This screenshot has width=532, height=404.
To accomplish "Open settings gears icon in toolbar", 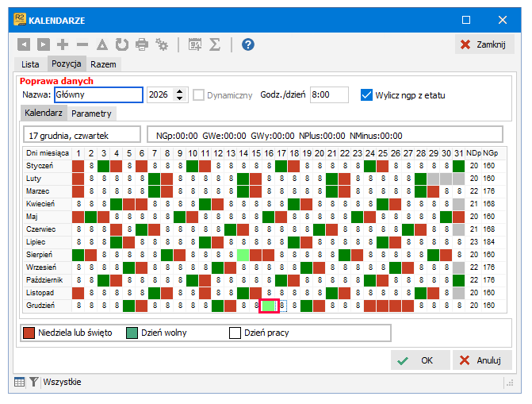I will click(162, 44).
